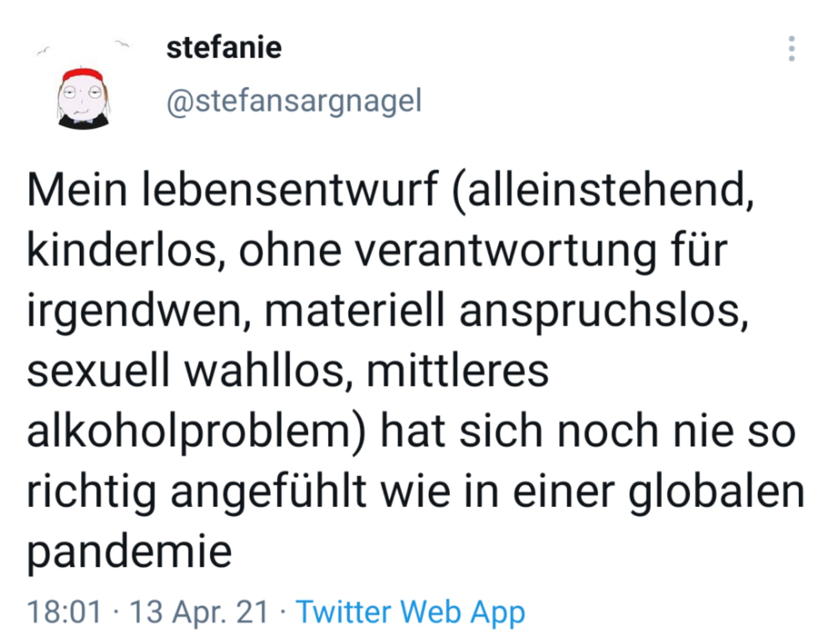Viewport: 834px width, 644px height.
Task: Open the three-dot more options menu
Action: [x=791, y=49]
